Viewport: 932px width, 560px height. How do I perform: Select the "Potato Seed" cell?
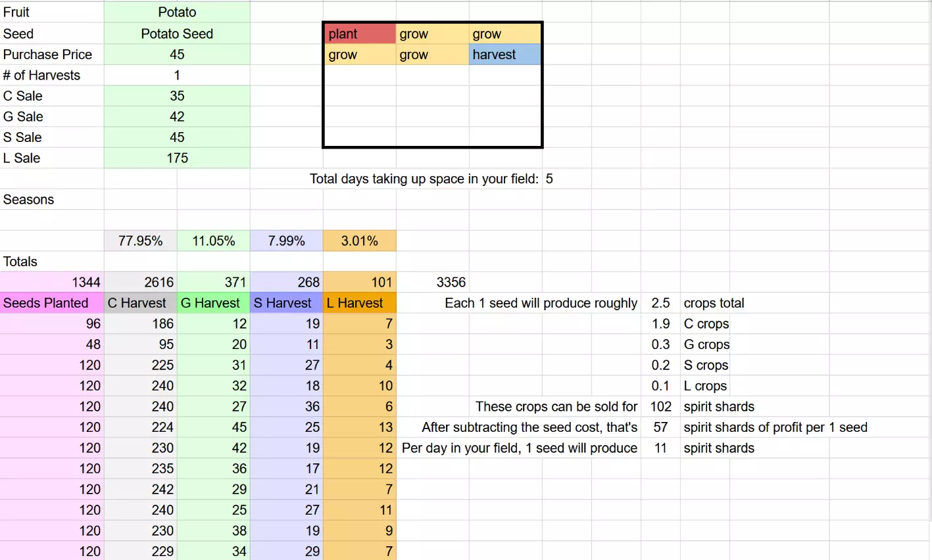pos(177,34)
